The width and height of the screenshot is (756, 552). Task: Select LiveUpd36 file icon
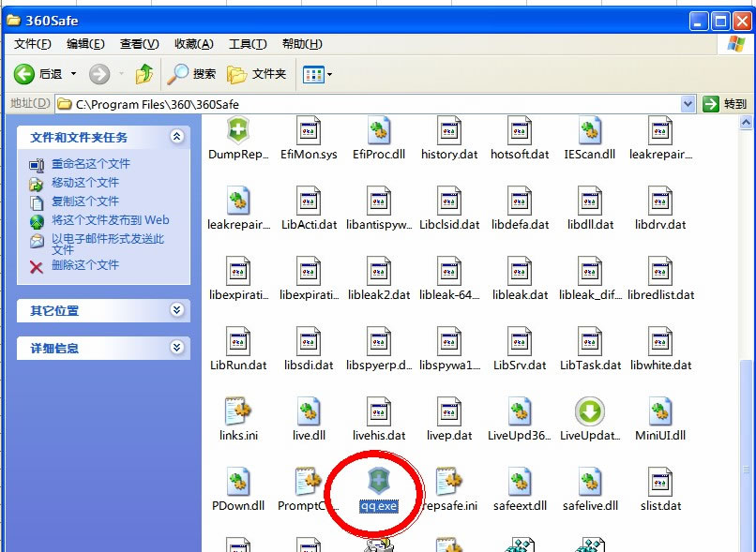520,411
